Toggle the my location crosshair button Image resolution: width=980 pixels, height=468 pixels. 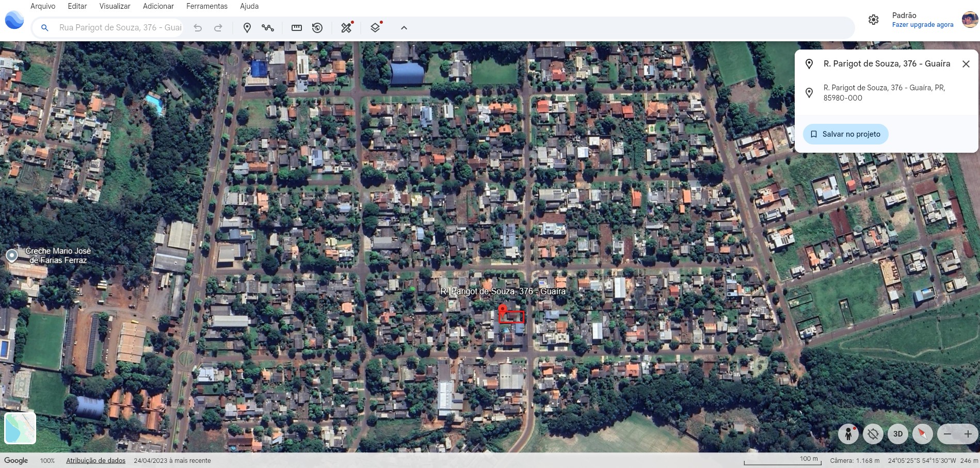pos(873,434)
